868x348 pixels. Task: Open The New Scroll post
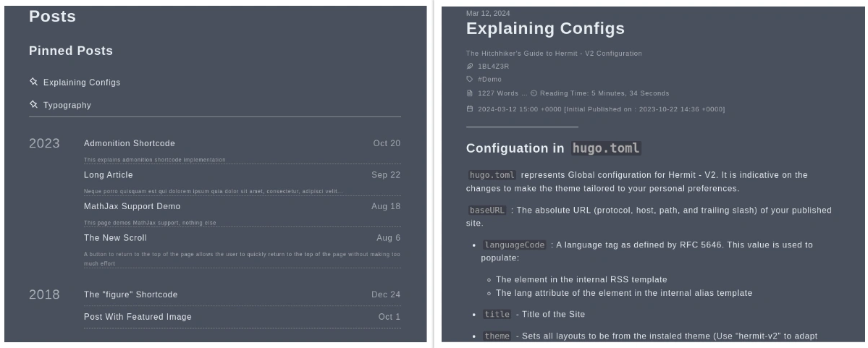click(115, 238)
